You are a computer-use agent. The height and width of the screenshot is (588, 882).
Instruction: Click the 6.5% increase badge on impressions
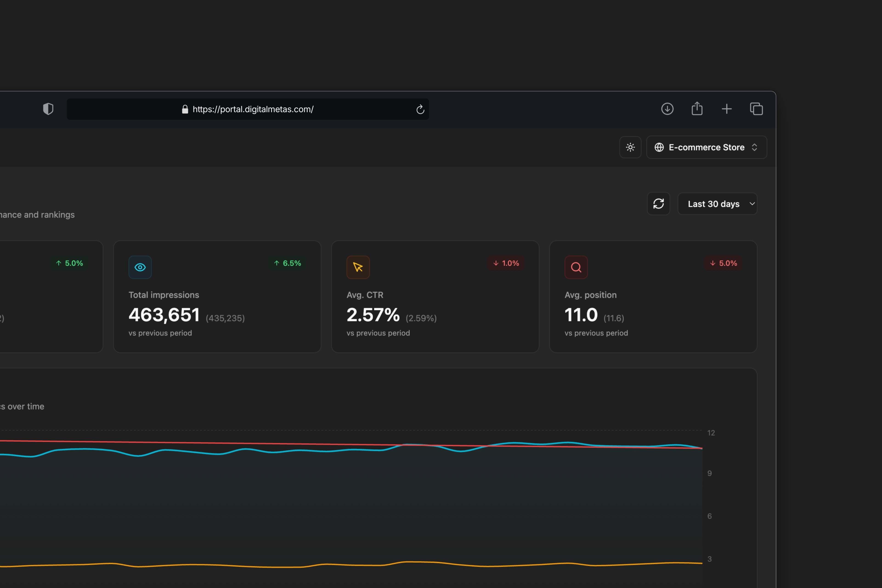coord(287,263)
